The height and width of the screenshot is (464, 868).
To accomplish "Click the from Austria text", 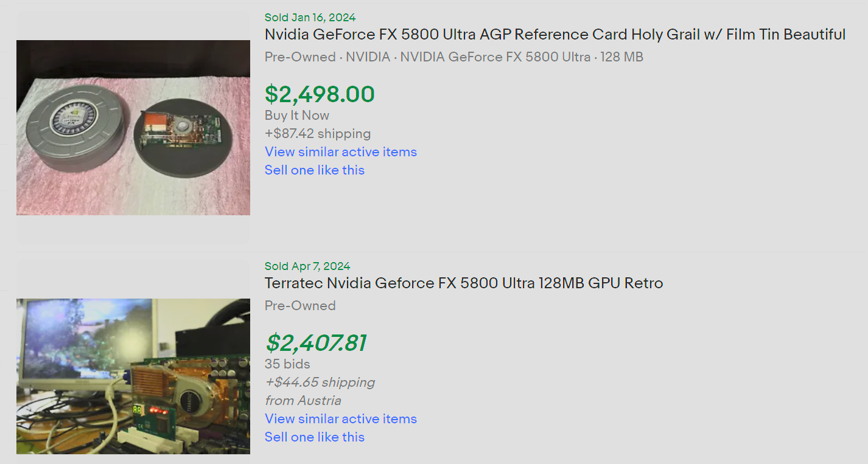I will [303, 401].
